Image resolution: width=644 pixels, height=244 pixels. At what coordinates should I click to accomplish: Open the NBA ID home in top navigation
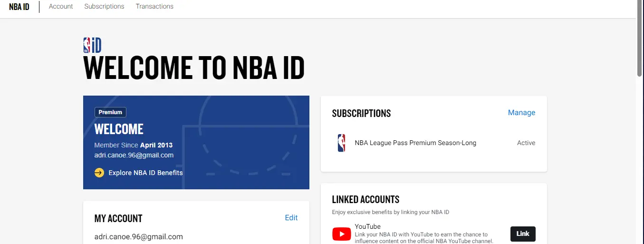click(19, 7)
